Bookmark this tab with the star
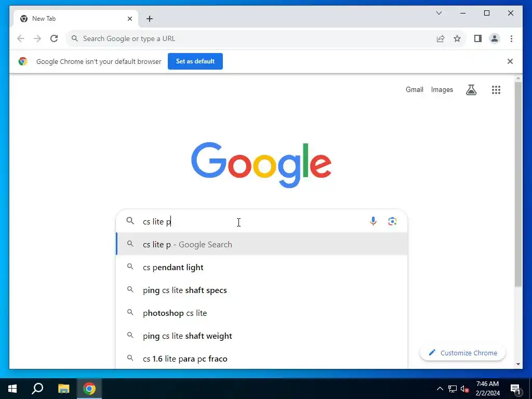The image size is (532, 399). (457, 38)
